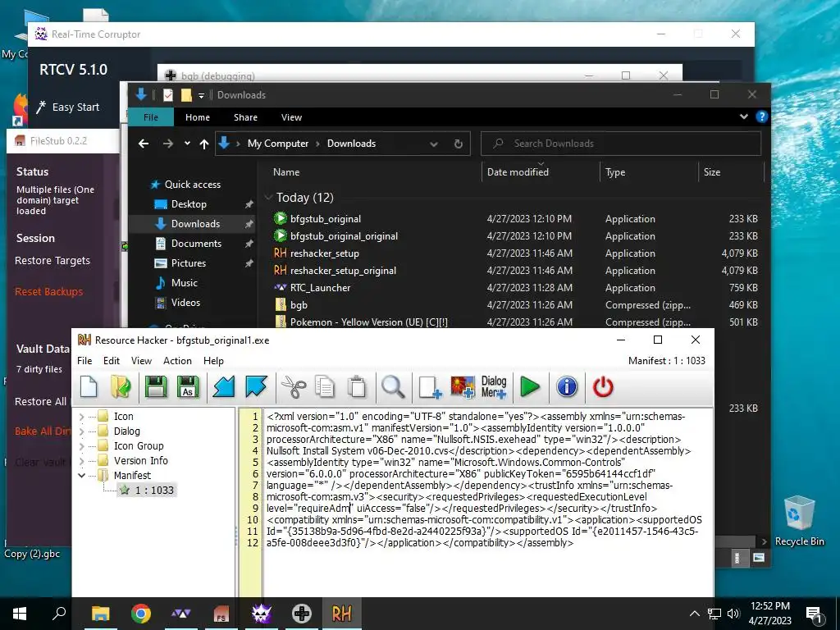The width and height of the screenshot is (840, 630).
Task: Open the taskbar volume icon
Action: pos(734,614)
